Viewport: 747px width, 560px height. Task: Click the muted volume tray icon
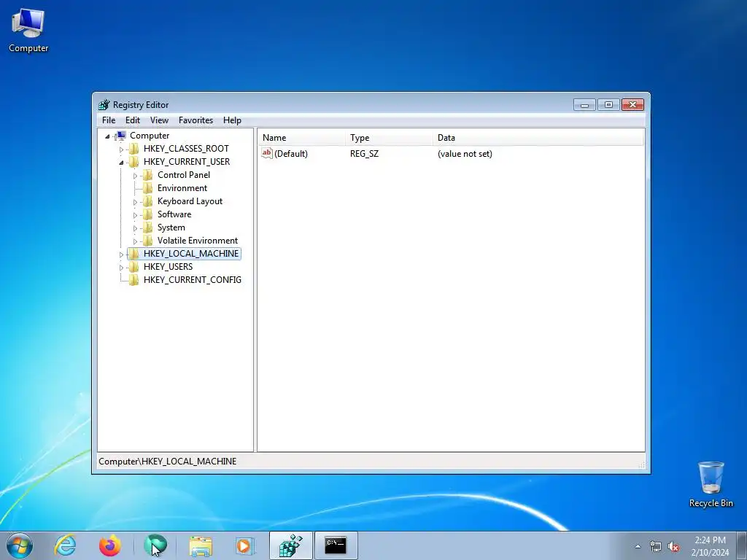coord(673,547)
